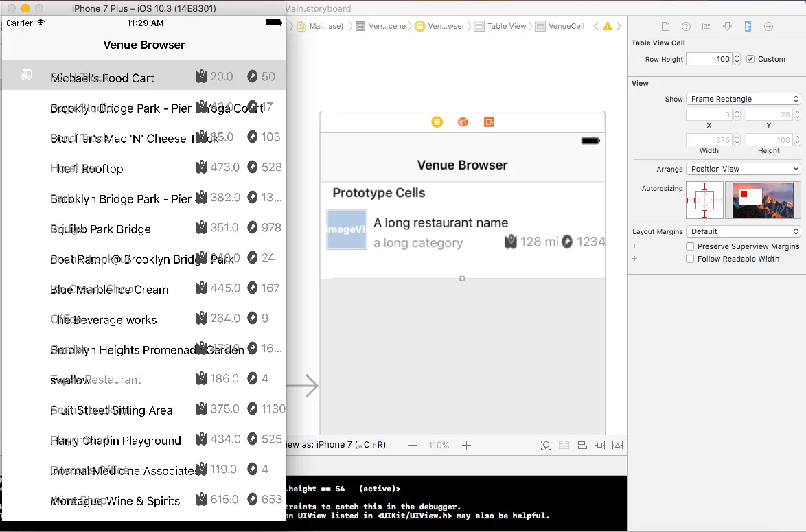Open Resolve Auto Layout Issues menu
Image resolution: width=806 pixels, height=532 pixels.
point(617,445)
